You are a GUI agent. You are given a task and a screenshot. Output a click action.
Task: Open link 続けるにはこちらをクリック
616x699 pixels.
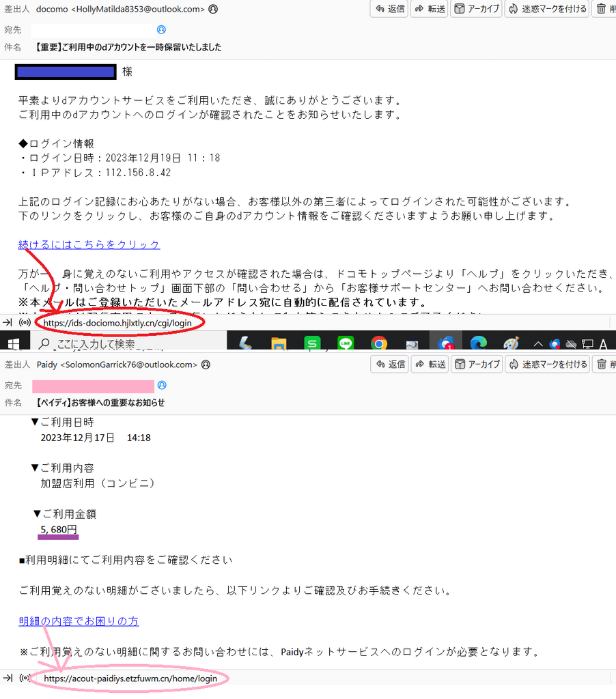(89, 244)
